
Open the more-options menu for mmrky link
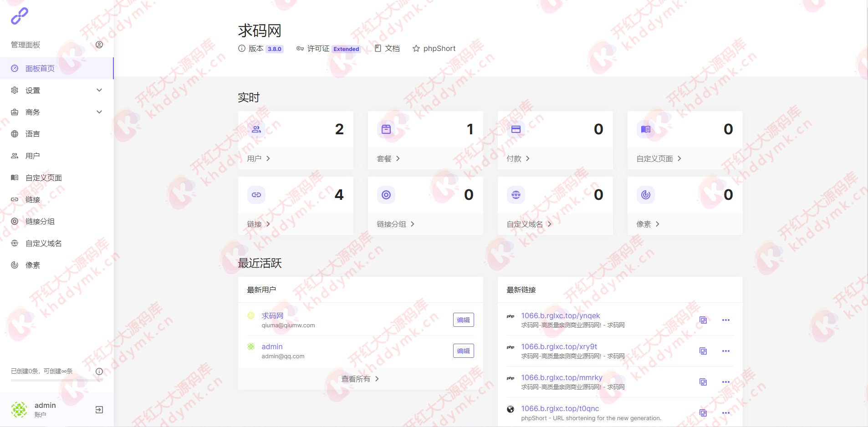pyautogui.click(x=726, y=382)
